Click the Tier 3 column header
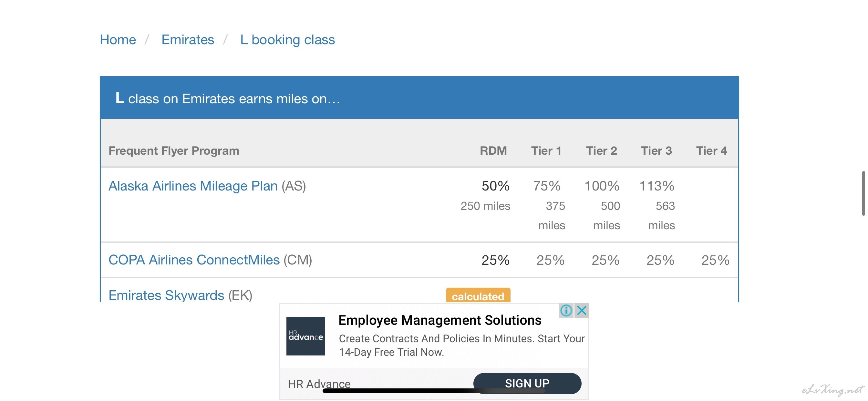This screenshot has width=868, height=401. click(656, 151)
